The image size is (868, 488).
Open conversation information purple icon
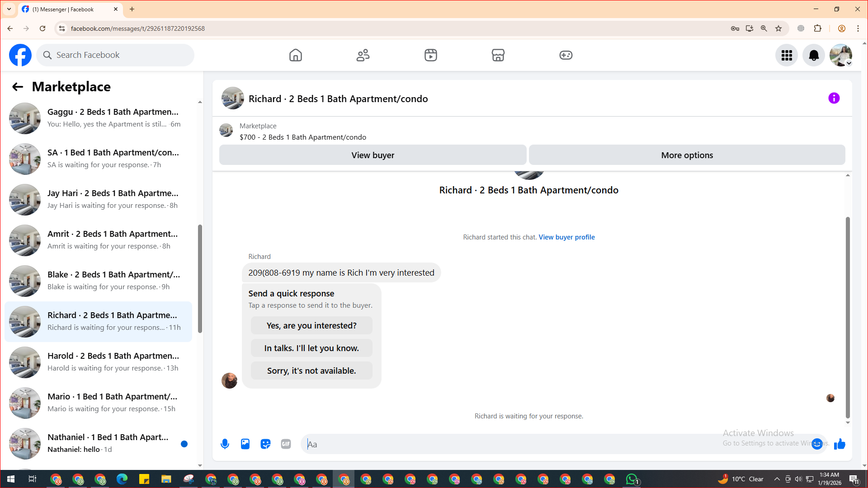tap(834, 98)
